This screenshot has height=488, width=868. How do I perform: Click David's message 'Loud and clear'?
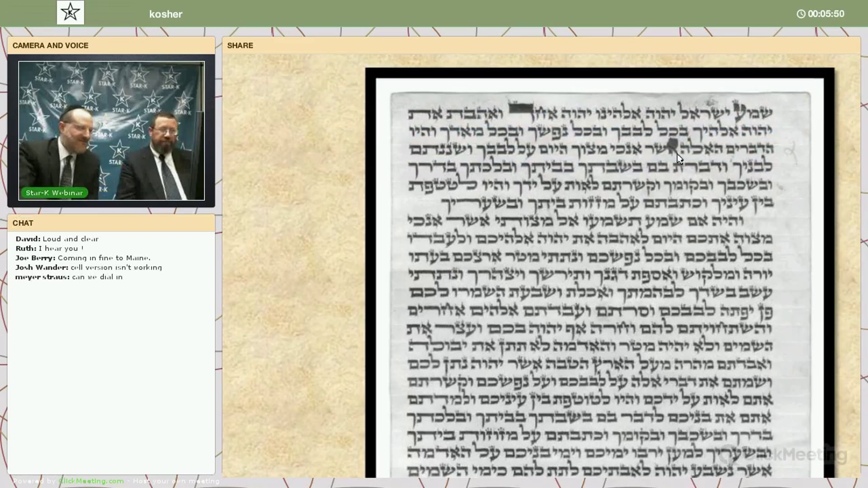57,239
